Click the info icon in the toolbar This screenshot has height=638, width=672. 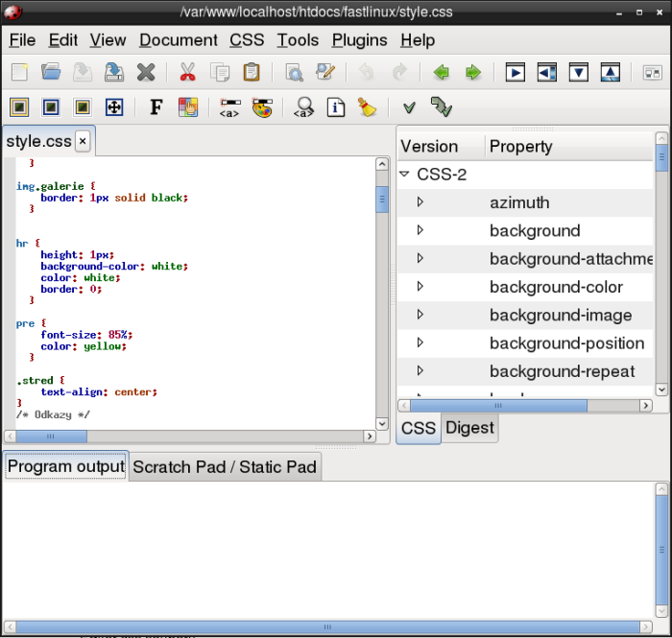tap(336, 107)
